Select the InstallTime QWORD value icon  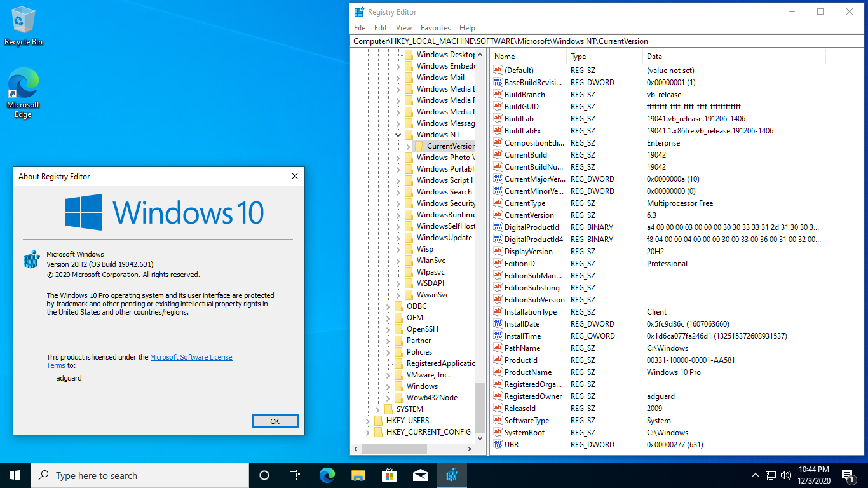[498, 335]
